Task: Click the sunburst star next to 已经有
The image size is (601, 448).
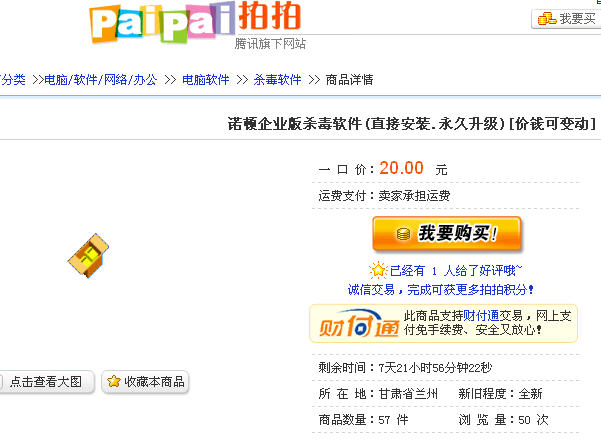Action: [378, 270]
